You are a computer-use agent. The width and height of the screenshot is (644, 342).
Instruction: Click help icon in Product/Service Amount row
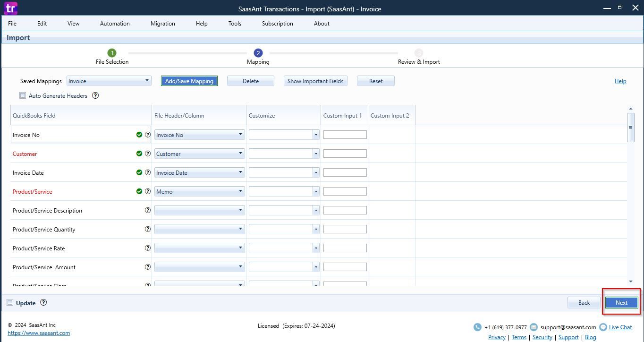coord(148,267)
